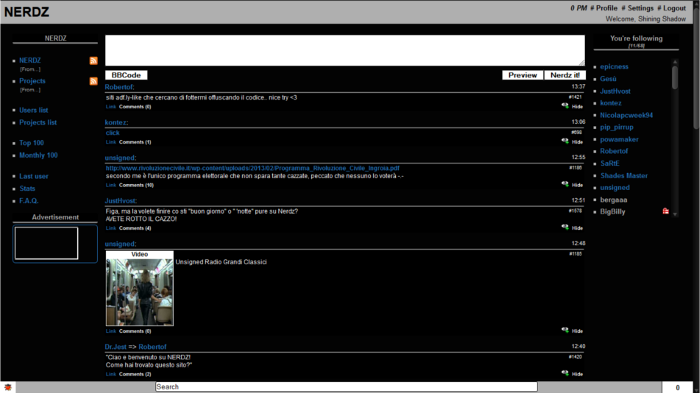
Task: Hide unsigned's Rivoluzione Civile post
Action: pos(577,185)
